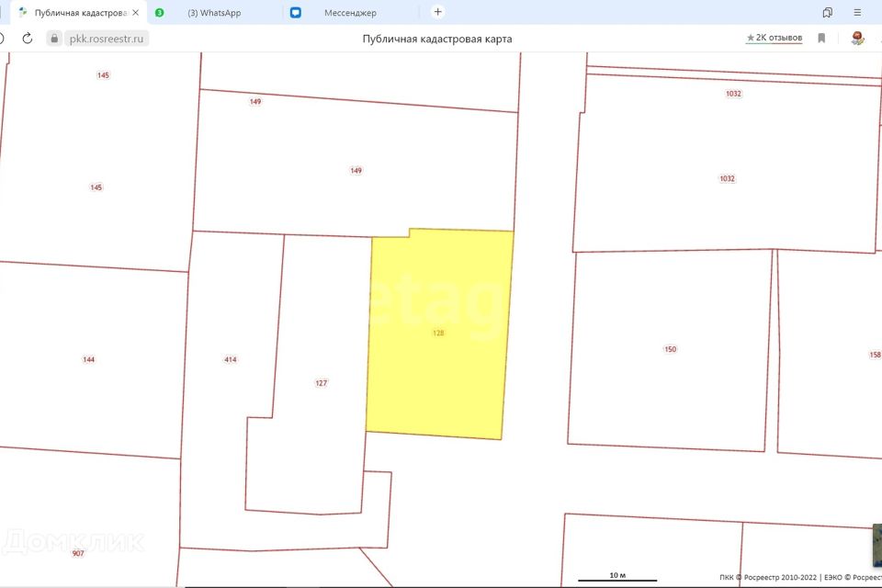
Task: Select the yellow highlighted parcel 128
Action: 438,333
